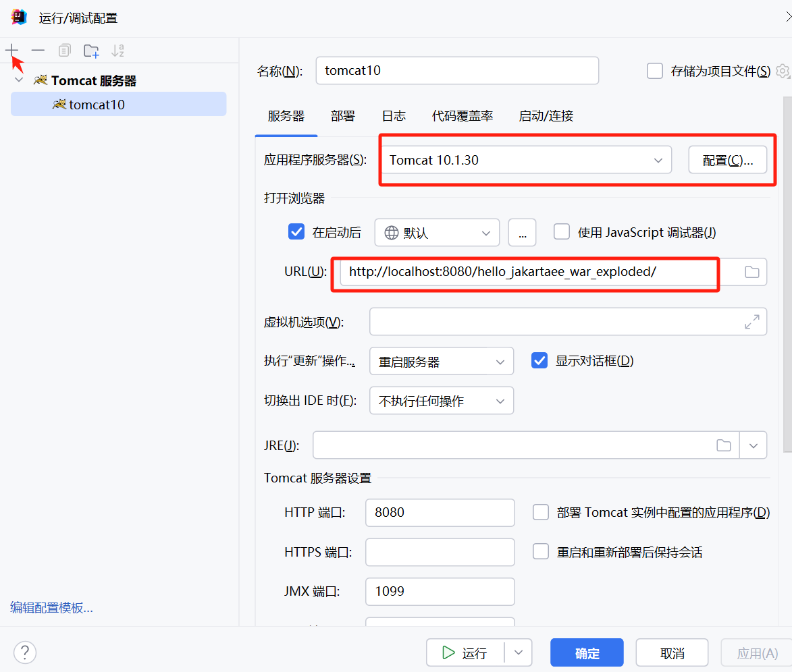Click the IntelliJ IDEA logo in the title bar
This screenshot has height=672, width=792.
coord(19,17)
